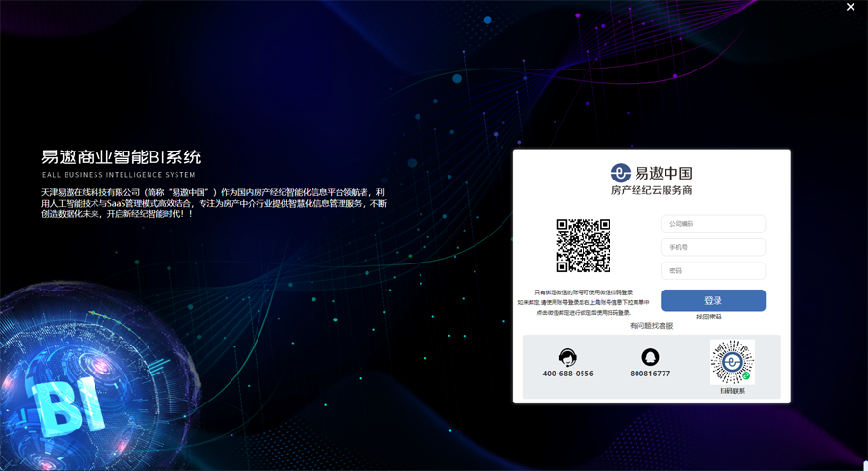Click the WeChat login QR code
This screenshot has width=868, height=471.
point(583,245)
